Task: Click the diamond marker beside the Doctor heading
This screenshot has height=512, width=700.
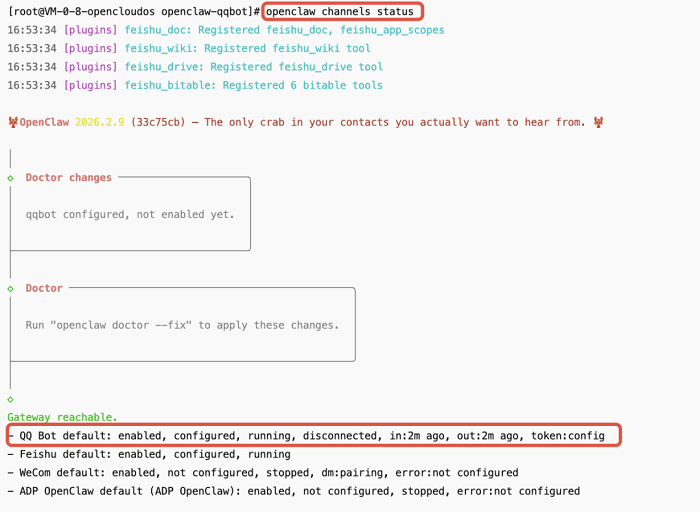Action: point(11,288)
